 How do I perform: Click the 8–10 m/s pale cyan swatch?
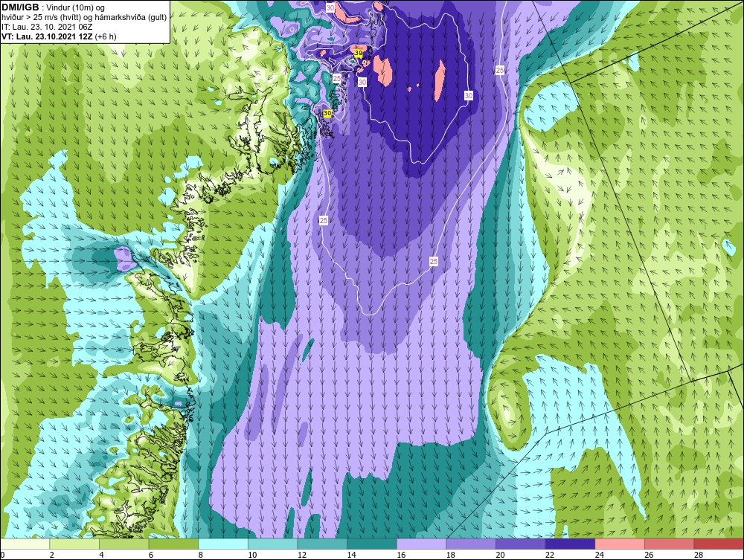point(223,544)
